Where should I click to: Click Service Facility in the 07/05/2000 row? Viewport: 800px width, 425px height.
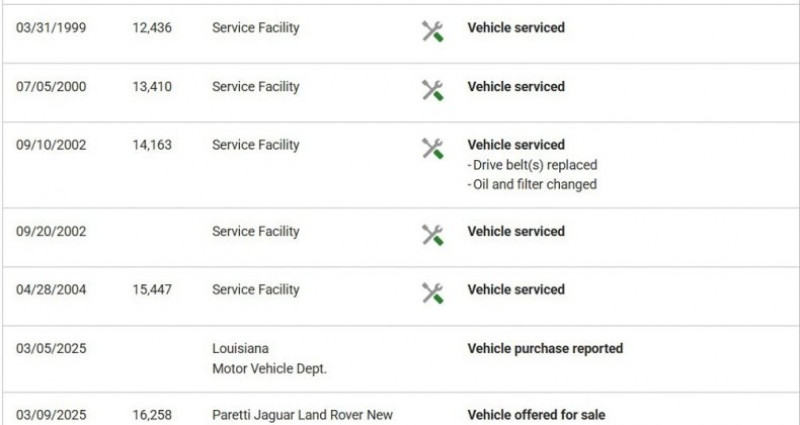click(255, 87)
